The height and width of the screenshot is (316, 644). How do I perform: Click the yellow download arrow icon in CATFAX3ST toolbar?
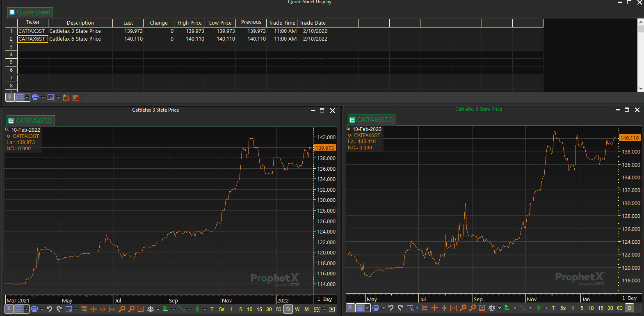pos(332,309)
